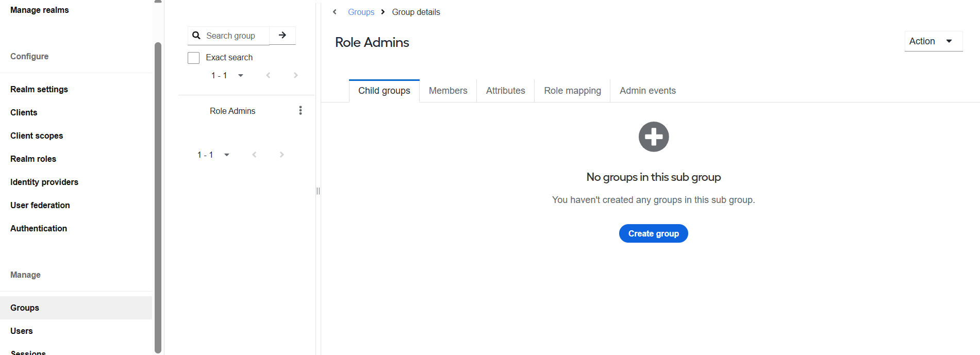Switch to the Attributes tab
This screenshot has height=355, width=980.
506,91
